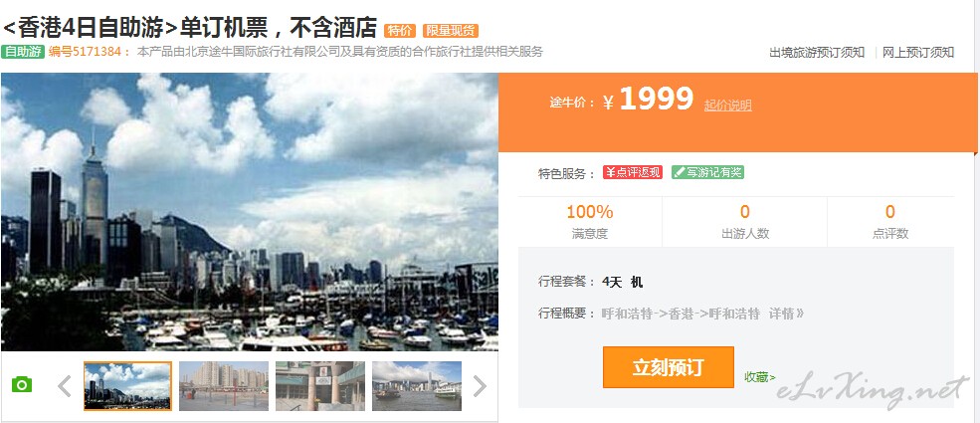
Task: Click the 限量现货 orange tag
Action: (450, 30)
